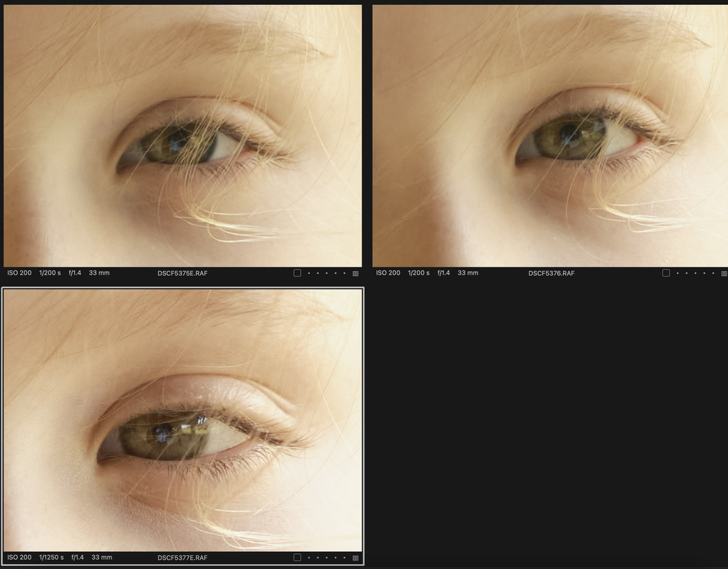728x569 pixels.
Task: Click 33 mm focal length under DSCF5375E.RAF
Action: pos(100,273)
